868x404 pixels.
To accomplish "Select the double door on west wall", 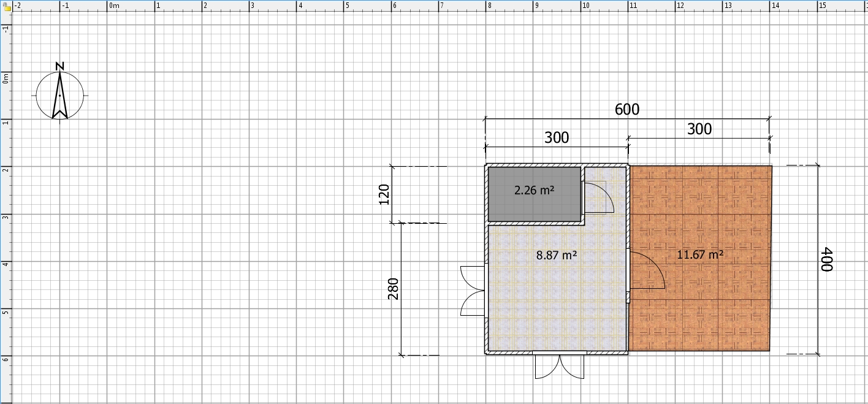I will tap(473, 291).
